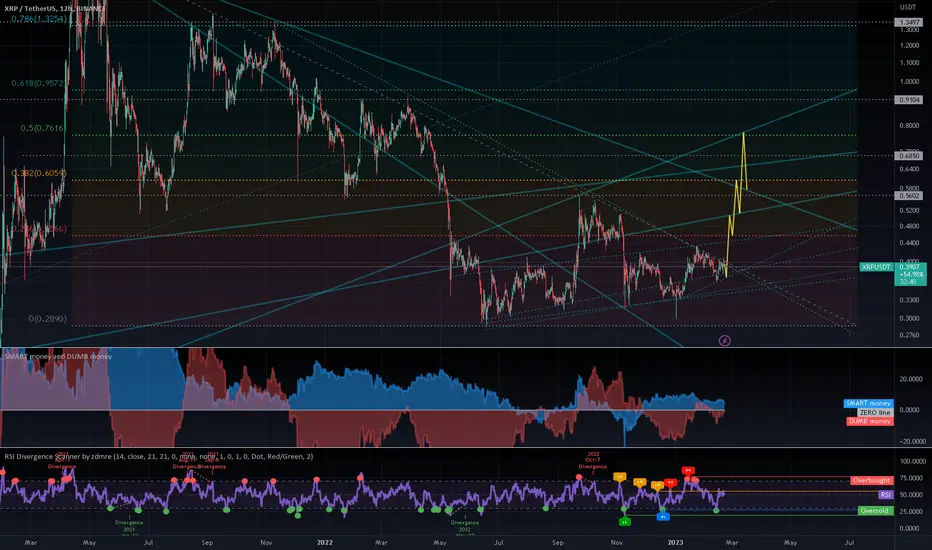Click the 0.9104 highlighted price level

point(909,100)
